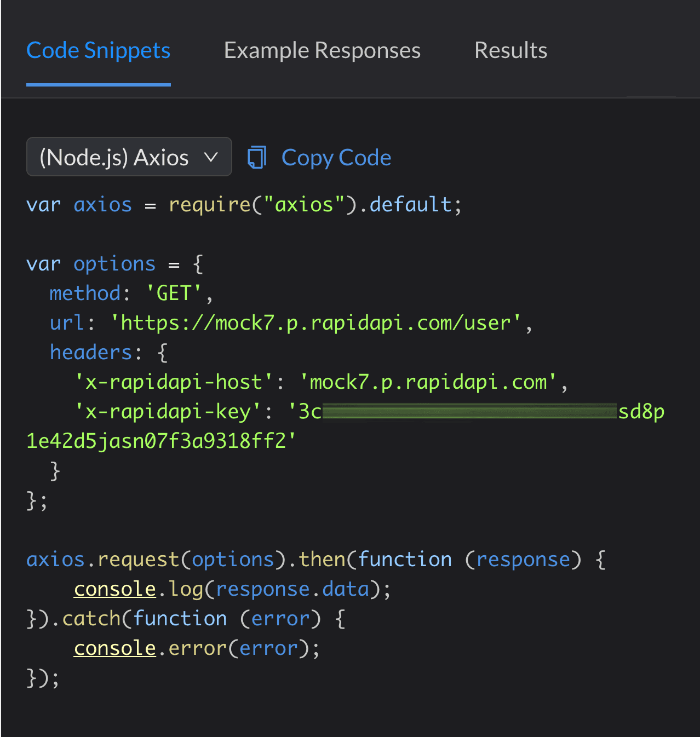700x737 pixels.
Task: Click the headers object in the options
Action: (x=90, y=352)
